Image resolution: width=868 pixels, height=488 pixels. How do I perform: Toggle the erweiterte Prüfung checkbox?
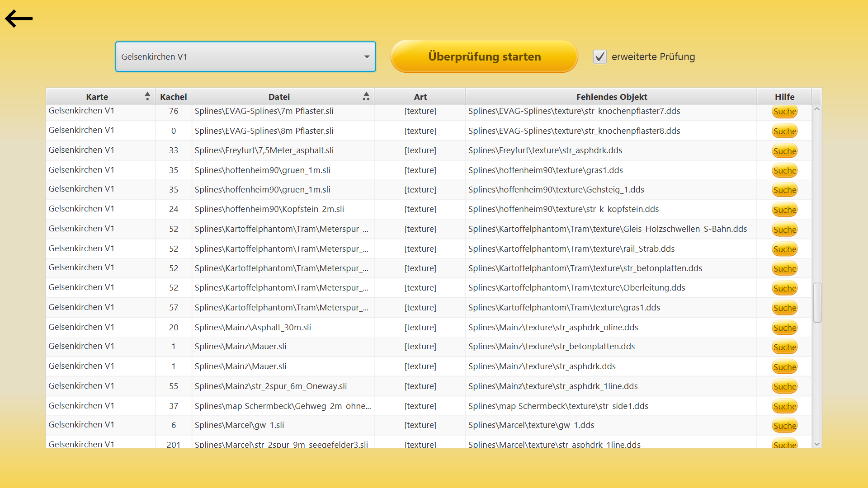tap(599, 57)
